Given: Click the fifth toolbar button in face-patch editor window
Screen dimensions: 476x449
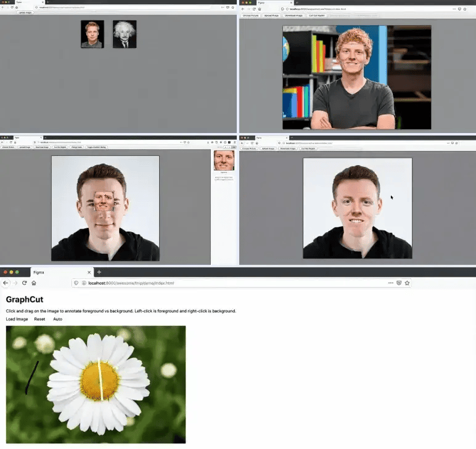Looking at the screenshot, I should pyautogui.click(x=77, y=147).
